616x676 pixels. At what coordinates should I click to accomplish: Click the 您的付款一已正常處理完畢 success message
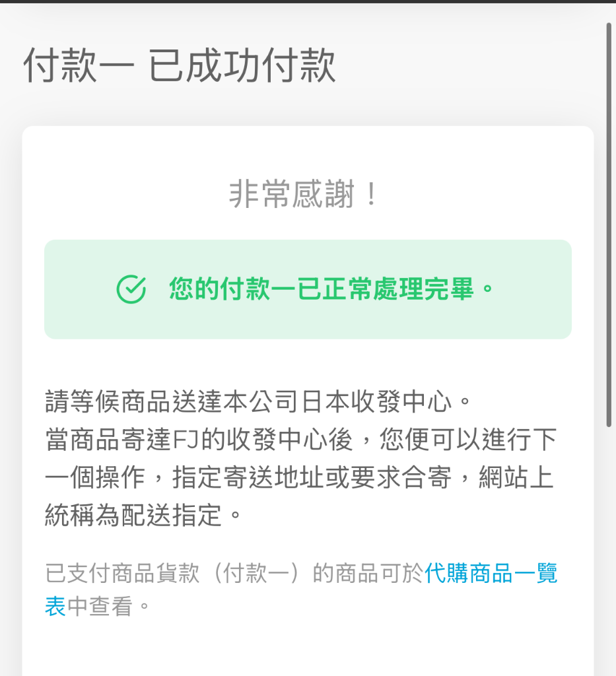click(331, 289)
